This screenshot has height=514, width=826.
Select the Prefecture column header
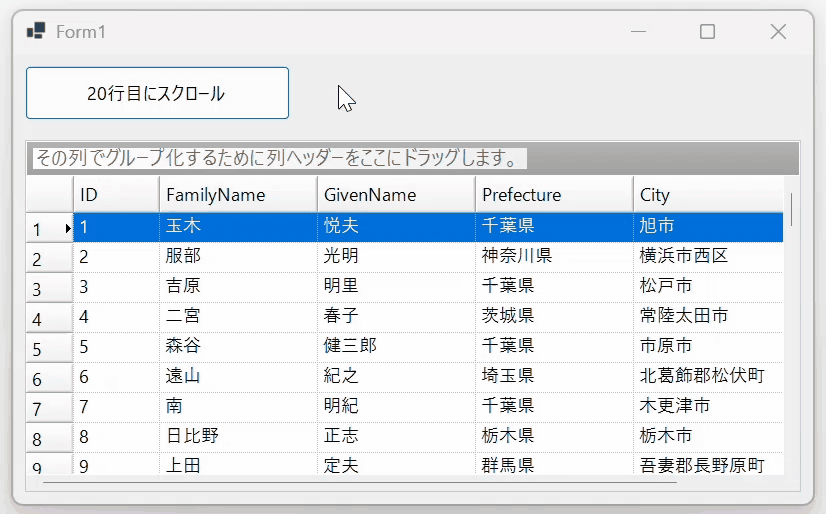[x=554, y=195]
